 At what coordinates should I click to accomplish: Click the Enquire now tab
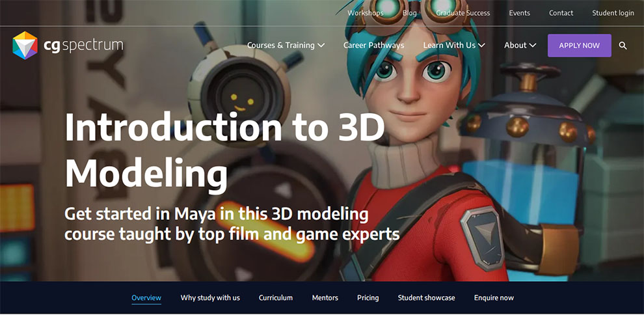pos(494,297)
